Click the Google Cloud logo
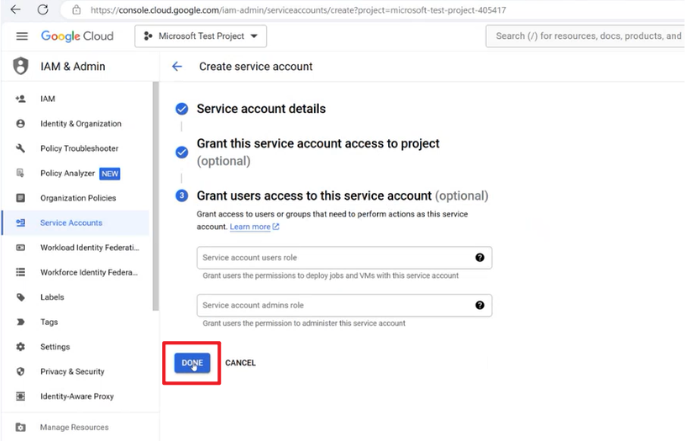 [x=77, y=36]
